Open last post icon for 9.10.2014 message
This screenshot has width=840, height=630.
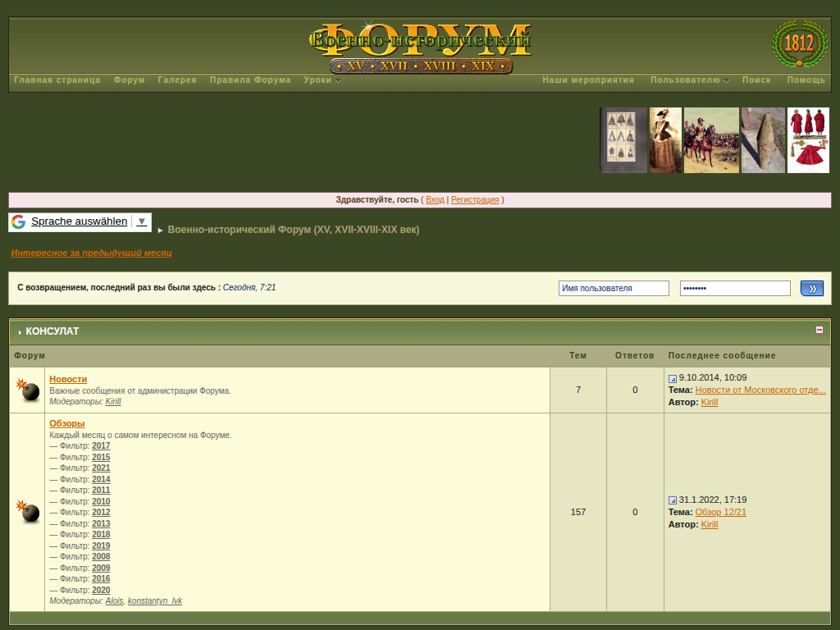[673, 379]
